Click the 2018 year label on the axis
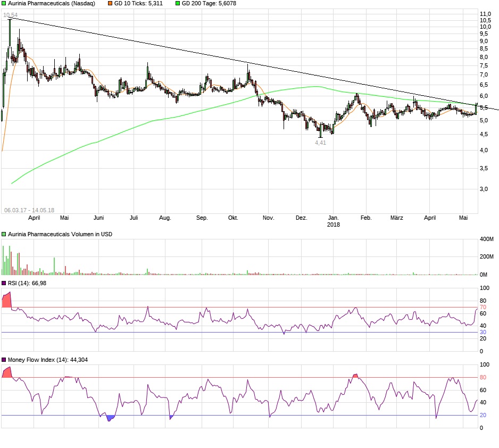 point(334,225)
